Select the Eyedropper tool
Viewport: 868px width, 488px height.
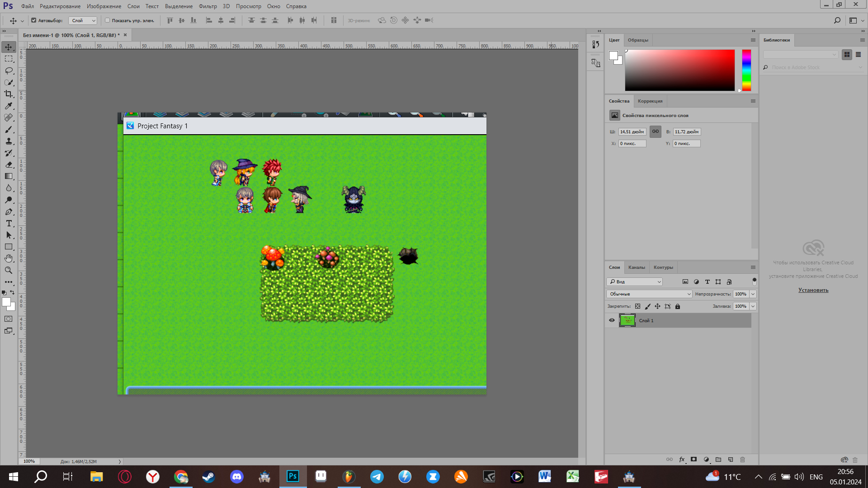[x=9, y=106]
